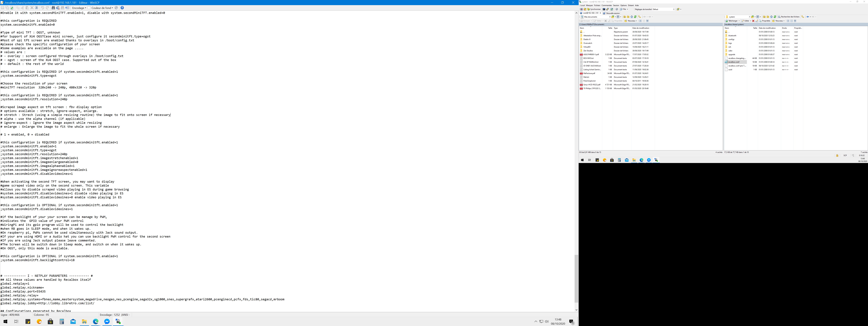Open the Commandes menu in WinSCP
This screenshot has height=326, width=868.
click(607, 5)
